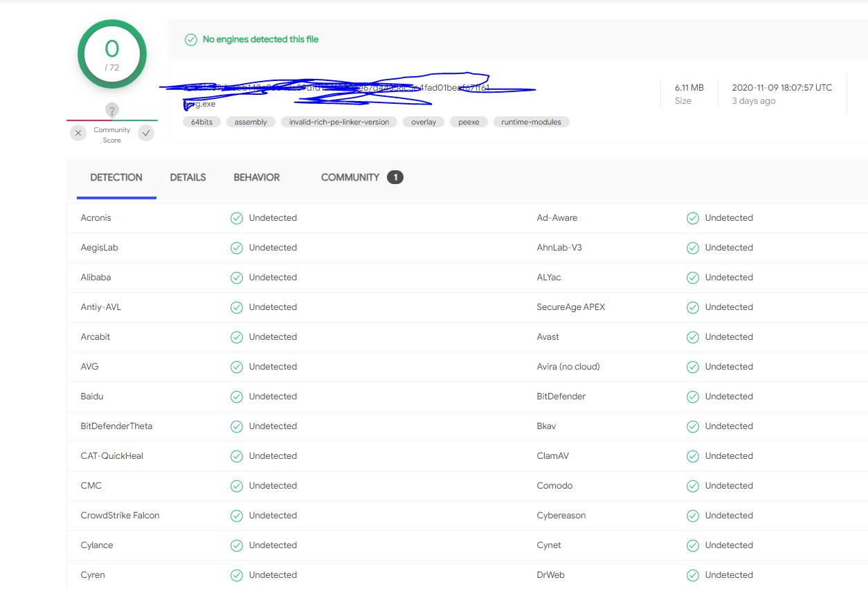Click the AhnLab-V3 undetected check icon
Viewport: 868px width, 589px height.
pos(693,248)
